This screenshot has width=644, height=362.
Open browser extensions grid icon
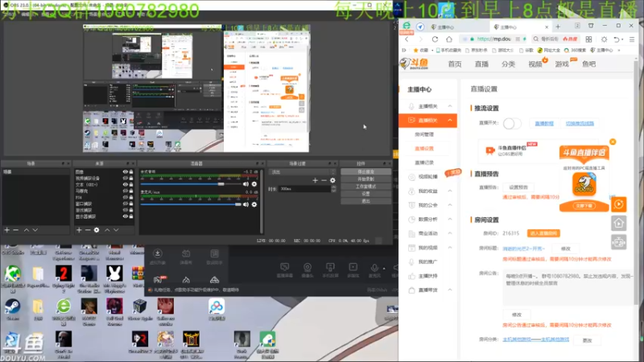tap(588, 39)
